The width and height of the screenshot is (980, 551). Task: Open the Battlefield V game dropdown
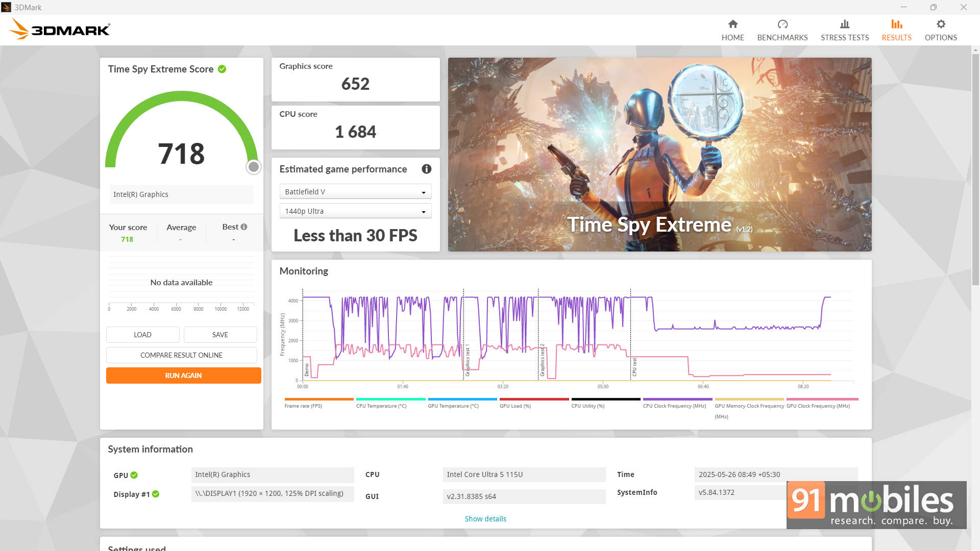pyautogui.click(x=355, y=191)
